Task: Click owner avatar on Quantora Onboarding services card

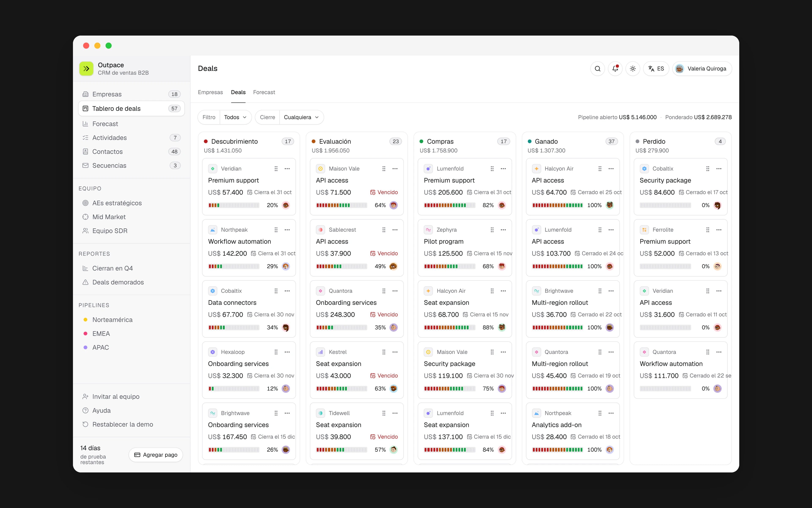Action: pos(394,327)
